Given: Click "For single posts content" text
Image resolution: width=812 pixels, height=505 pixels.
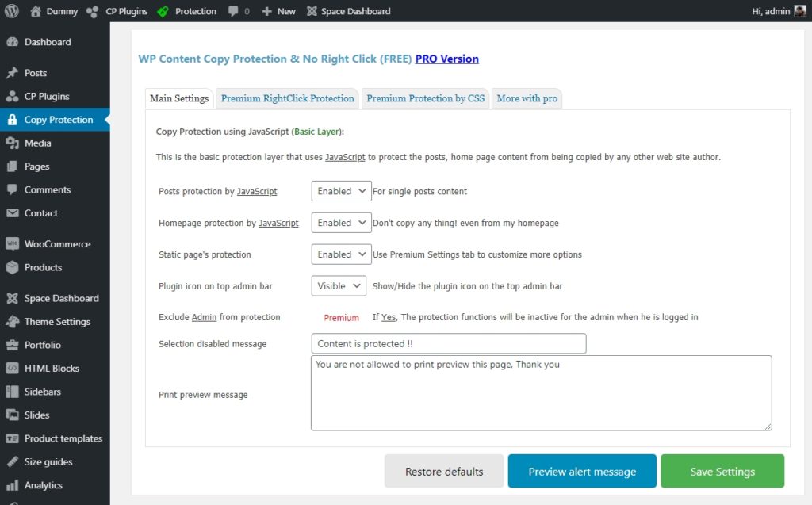Looking at the screenshot, I should 419,191.
